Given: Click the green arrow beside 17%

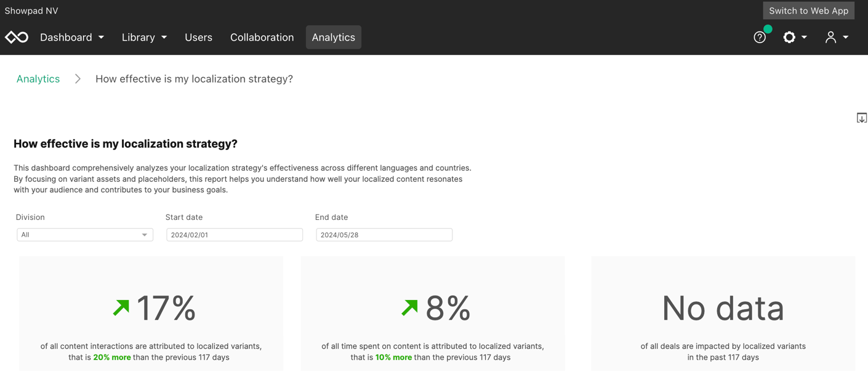Looking at the screenshot, I should tap(121, 307).
